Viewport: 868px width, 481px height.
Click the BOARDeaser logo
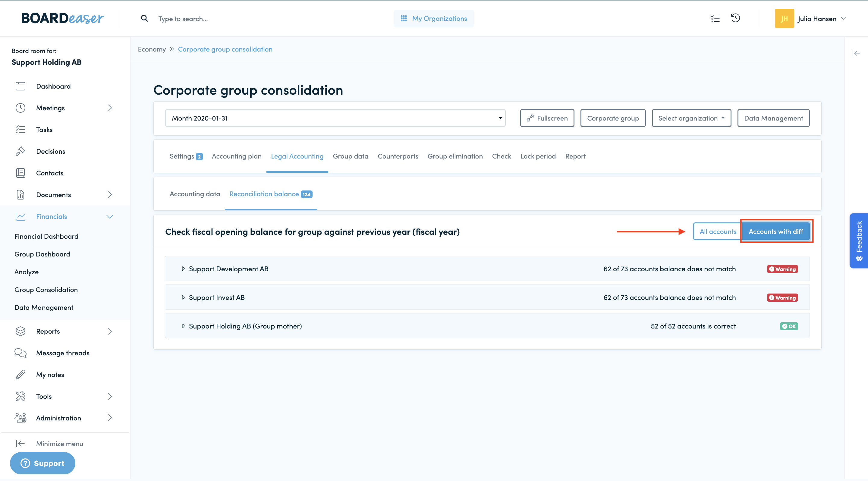point(62,18)
